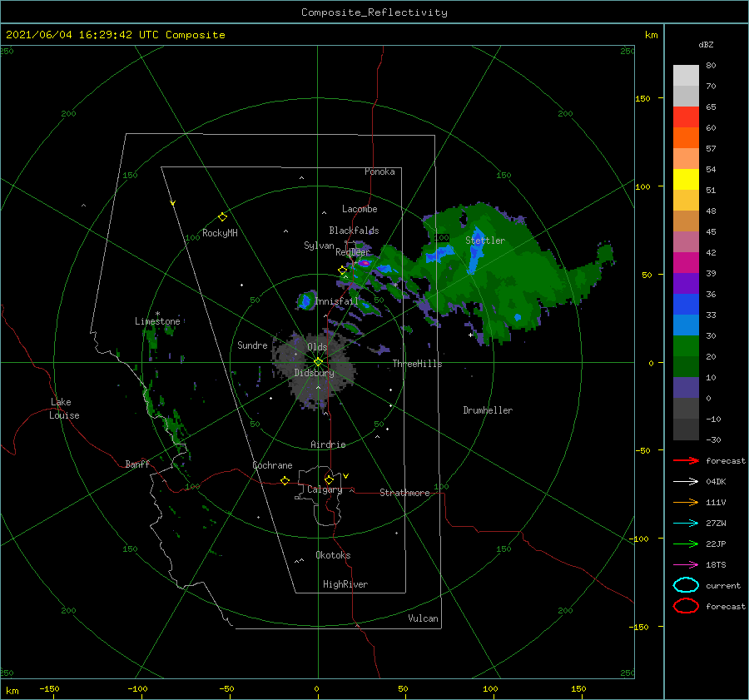Click the yellow diamond marker near RockyMH

pos(222,217)
